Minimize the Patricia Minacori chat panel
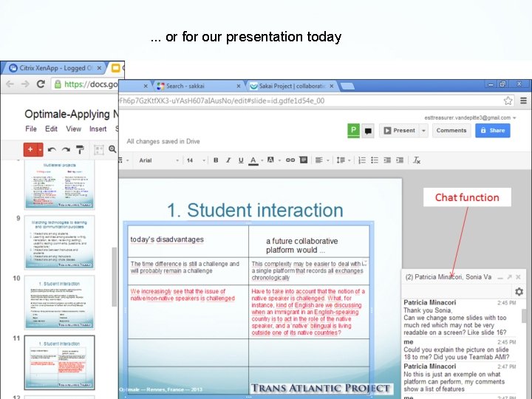Screen dimensions: 532x399 500,277
